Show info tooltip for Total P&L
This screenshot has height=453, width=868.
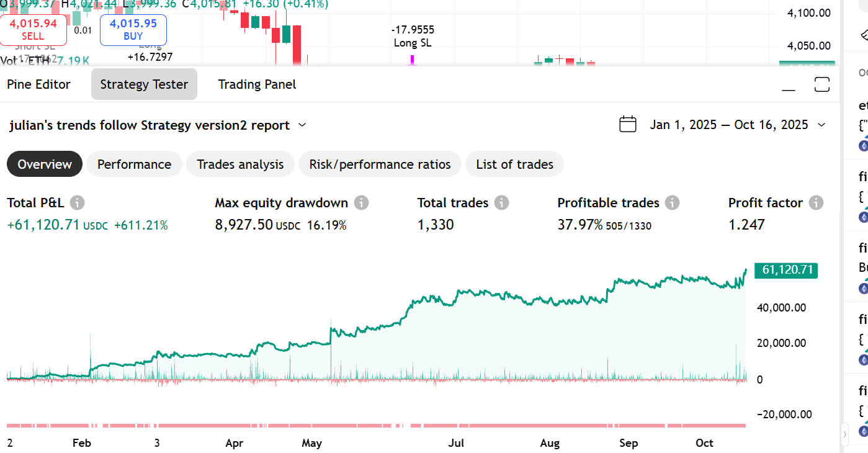tap(77, 203)
